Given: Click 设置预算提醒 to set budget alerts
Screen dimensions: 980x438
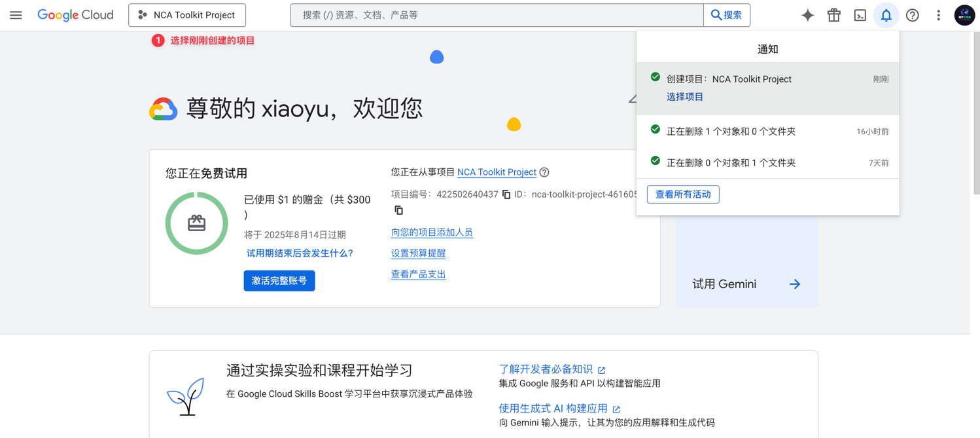Looking at the screenshot, I should [x=418, y=252].
